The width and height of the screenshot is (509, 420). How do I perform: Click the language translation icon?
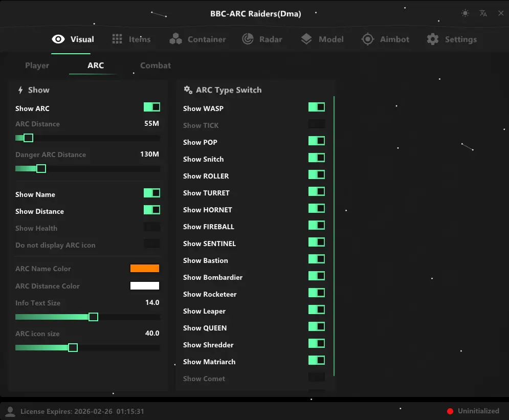[x=483, y=14]
